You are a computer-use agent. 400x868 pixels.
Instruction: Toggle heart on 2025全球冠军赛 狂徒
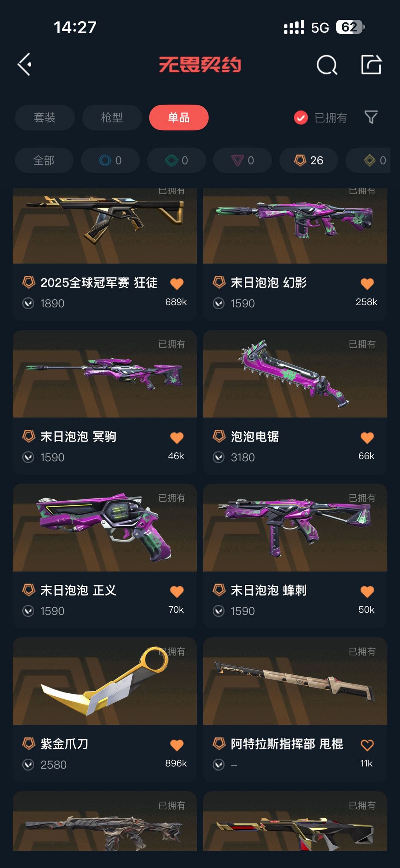click(x=177, y=284)
